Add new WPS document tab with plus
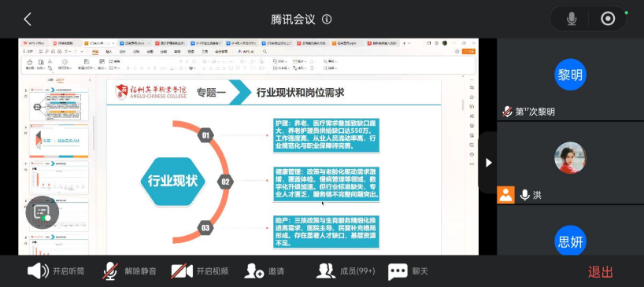The width and height of the screenshot is (644, 287). [404, 43]
